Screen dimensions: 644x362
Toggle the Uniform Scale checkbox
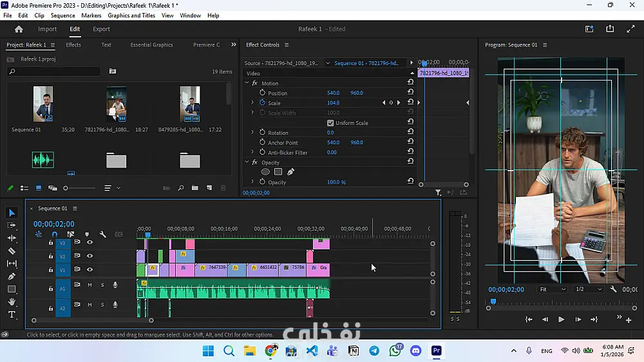point(330,123)
